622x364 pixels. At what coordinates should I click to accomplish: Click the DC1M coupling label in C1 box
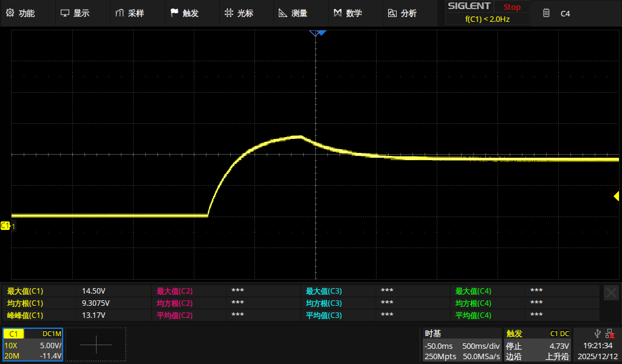coord(52,334)
